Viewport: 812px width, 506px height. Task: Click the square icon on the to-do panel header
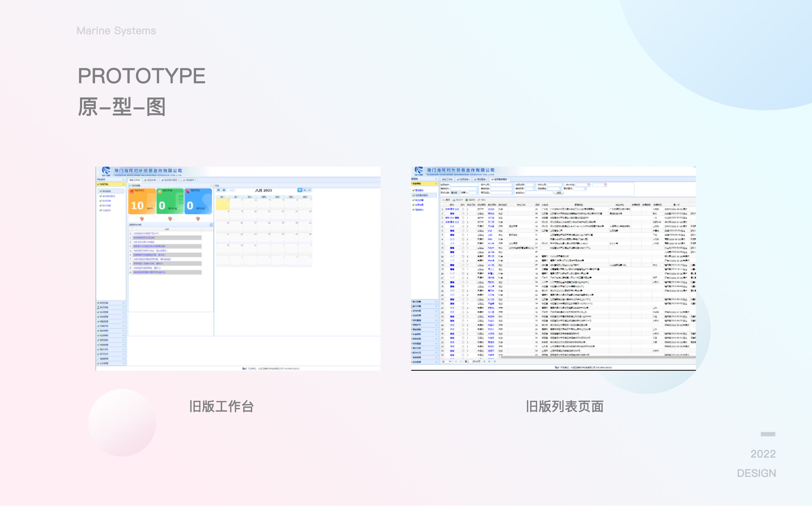click(211, 225)
